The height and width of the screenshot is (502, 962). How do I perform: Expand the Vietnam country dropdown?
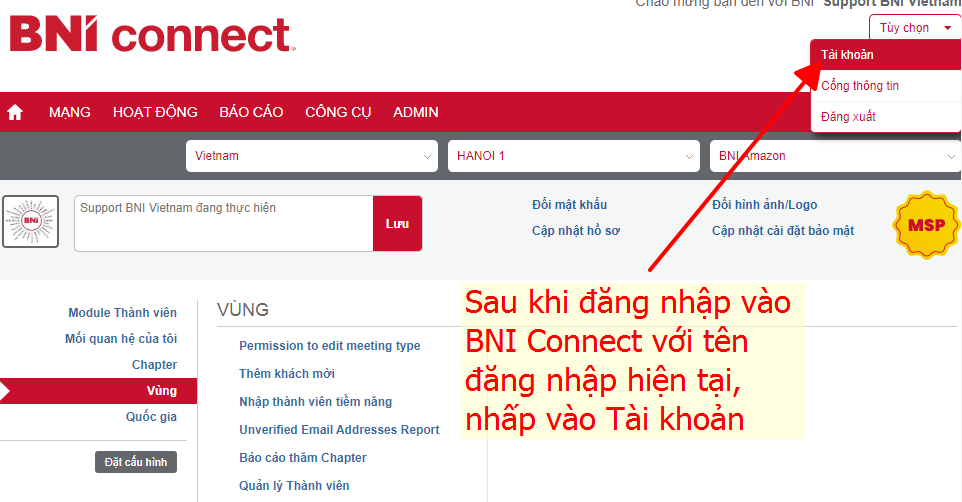tap(312, 156)
